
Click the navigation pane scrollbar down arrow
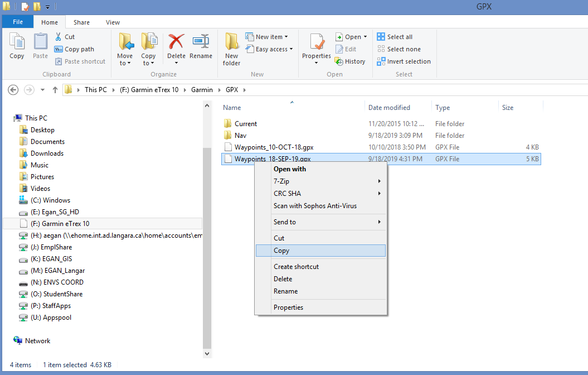point(207,353)
